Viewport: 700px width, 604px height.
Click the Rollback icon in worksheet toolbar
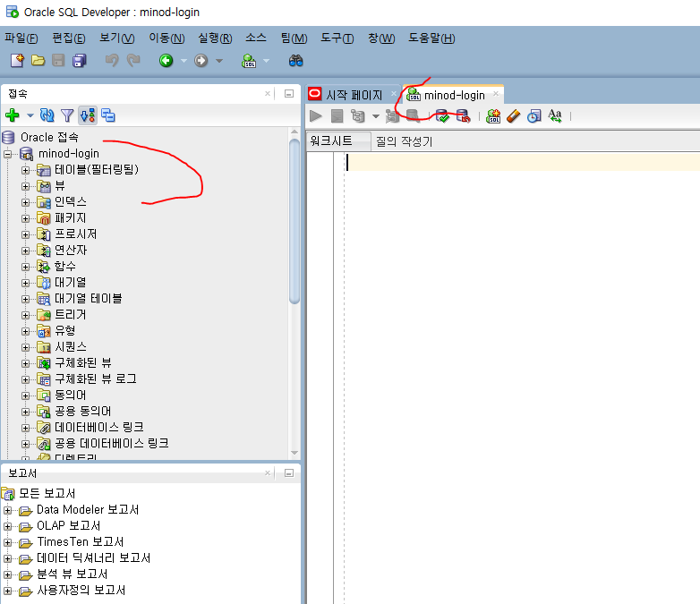(464, 116)
